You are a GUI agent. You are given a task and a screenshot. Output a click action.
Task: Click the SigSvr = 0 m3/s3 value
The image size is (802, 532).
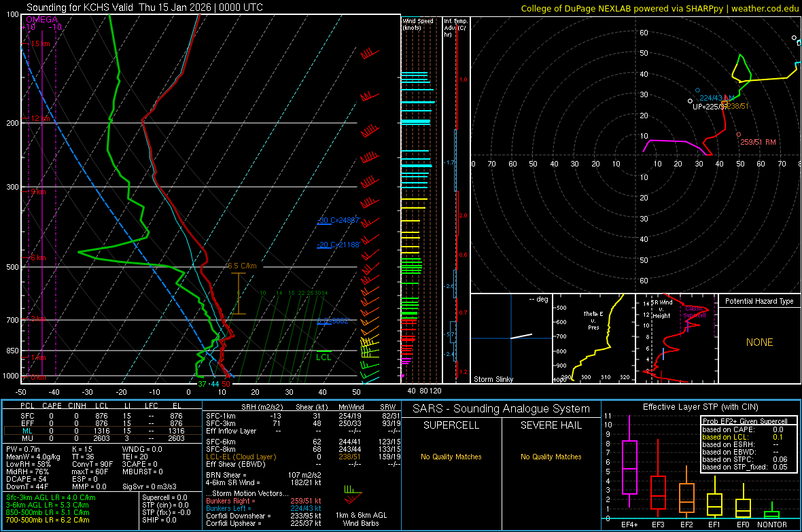coord(150,486)
